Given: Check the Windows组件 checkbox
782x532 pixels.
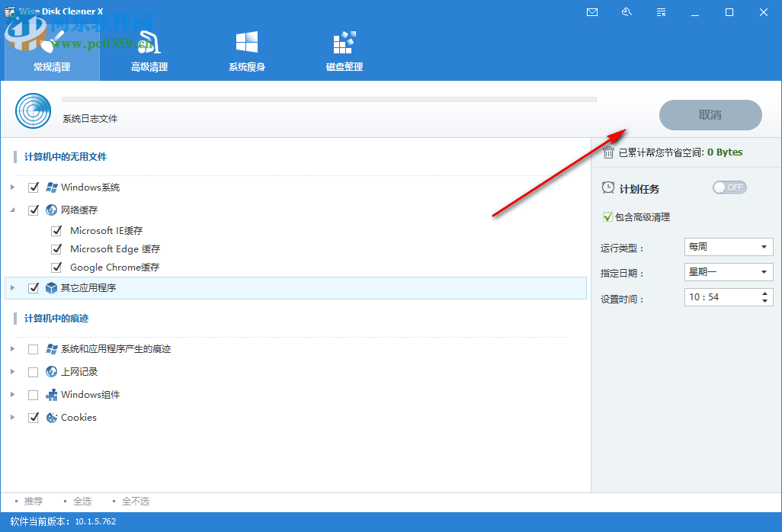Looking at the screenshot, I should click(x=34, y=395).
